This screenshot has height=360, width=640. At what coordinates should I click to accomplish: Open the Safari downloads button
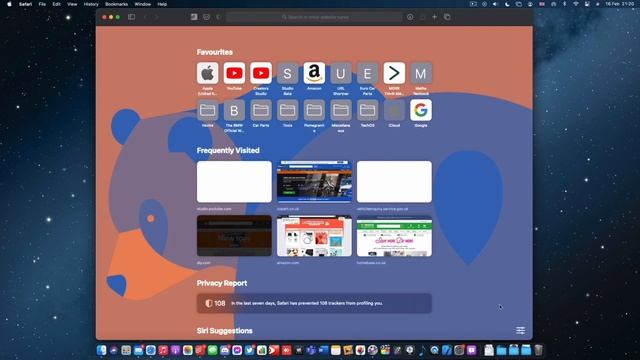point(410,17)
